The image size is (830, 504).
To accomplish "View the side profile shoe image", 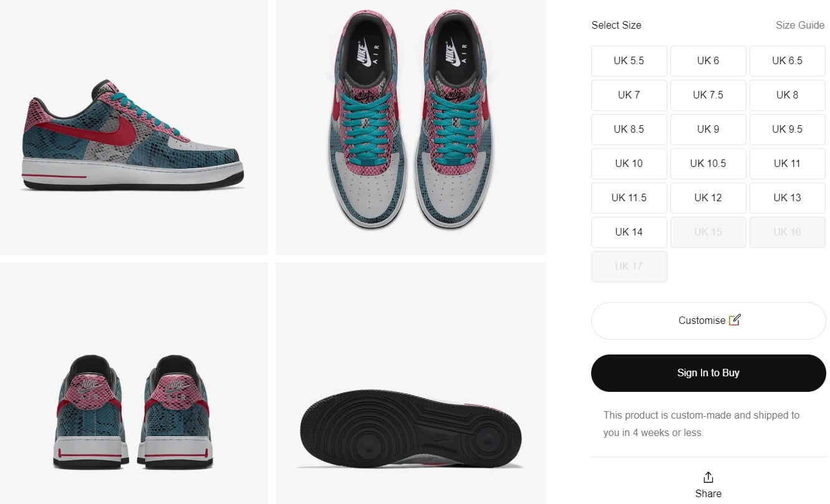I will tap(133, 127).
